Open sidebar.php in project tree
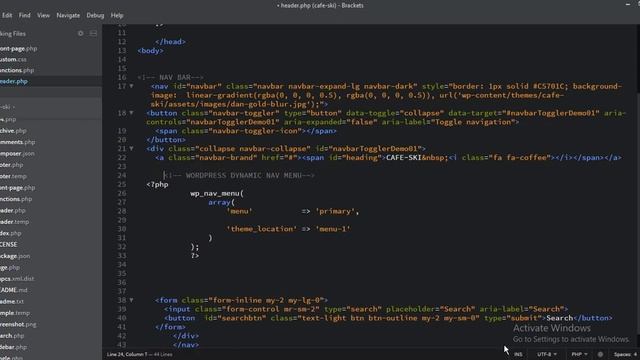This screenshot has height=360, width=640. tap(13, 347)
